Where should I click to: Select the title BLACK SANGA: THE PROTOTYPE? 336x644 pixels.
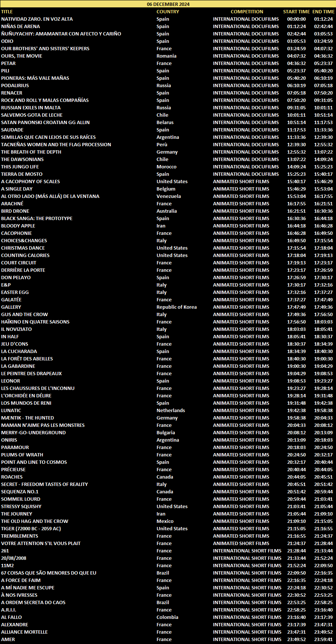[x=37, y=218]
